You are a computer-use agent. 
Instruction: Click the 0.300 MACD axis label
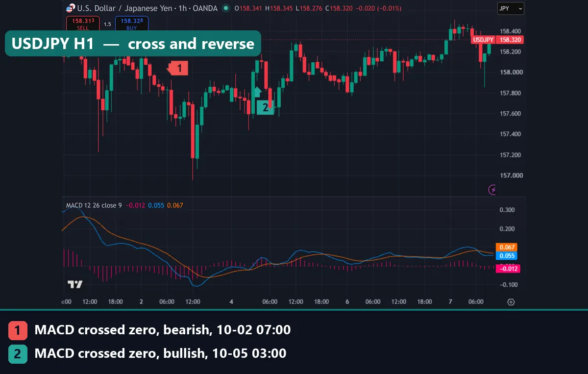tap(507, 210)
